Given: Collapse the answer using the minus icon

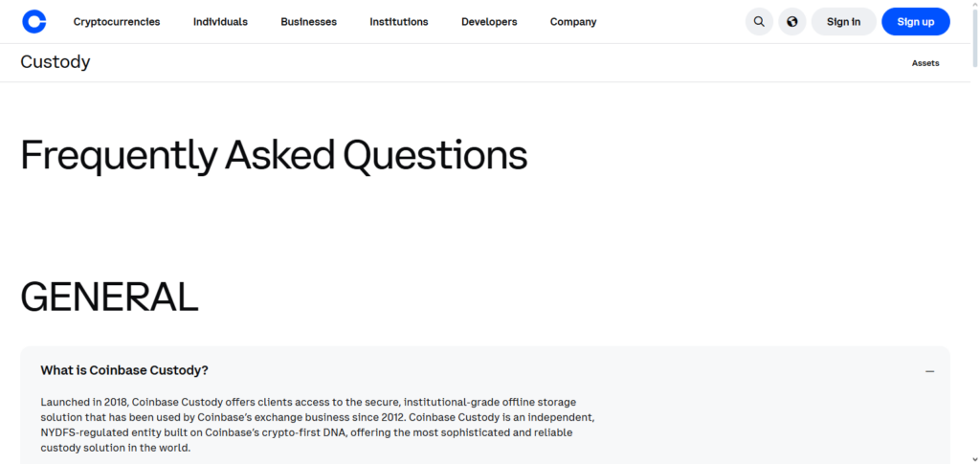Looking at the screenshot, I should tap(929, 371).
